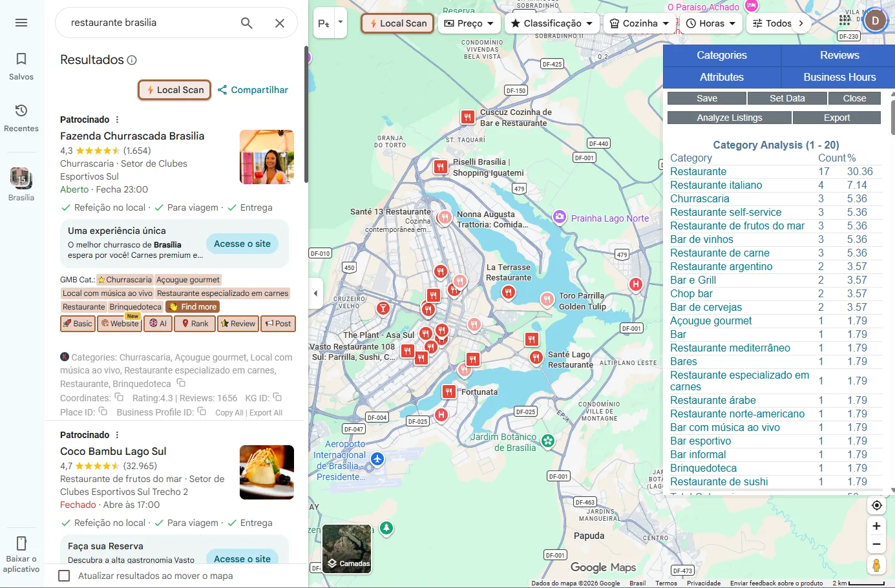Open the Brasília recent thumbnail
Screen dimensions: 895x588
pos(21,184)
